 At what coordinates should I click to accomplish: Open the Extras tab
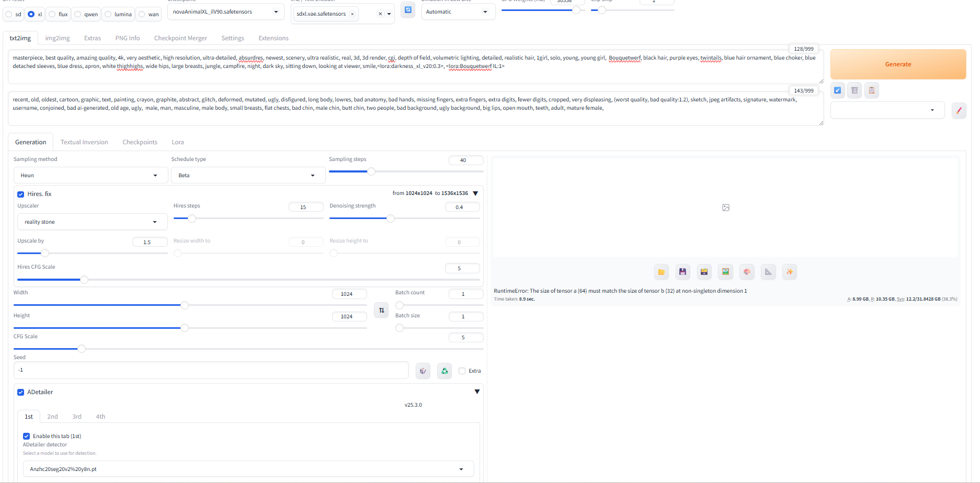pyautogui.click(x=93, y=38)
